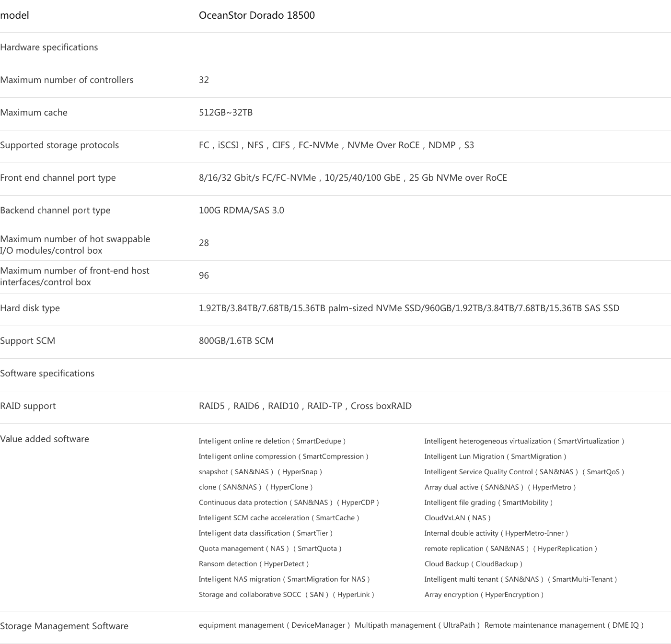Click the Hard disk type value text
The width and height of the screenshot is (671, 644).
pos(409,308)
